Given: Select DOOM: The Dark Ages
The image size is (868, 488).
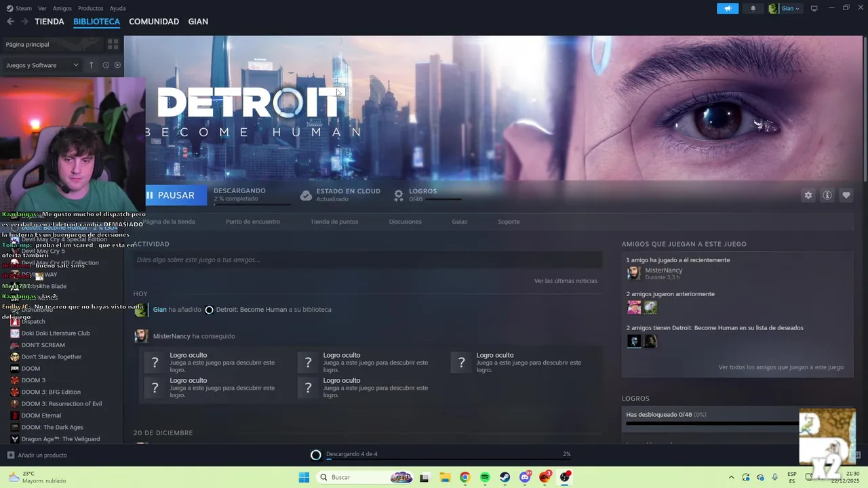Looking at the screenshot, I should tap(52, 427).
